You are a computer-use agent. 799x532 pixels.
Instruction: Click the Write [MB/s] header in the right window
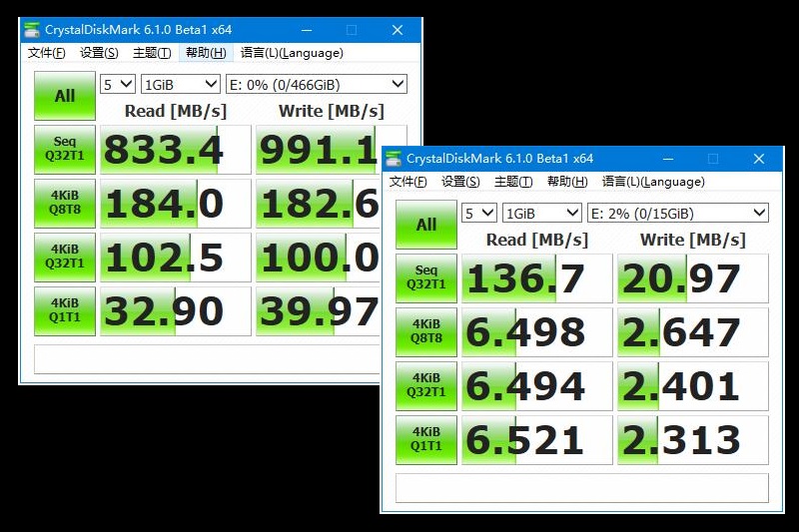pos(693,240)
